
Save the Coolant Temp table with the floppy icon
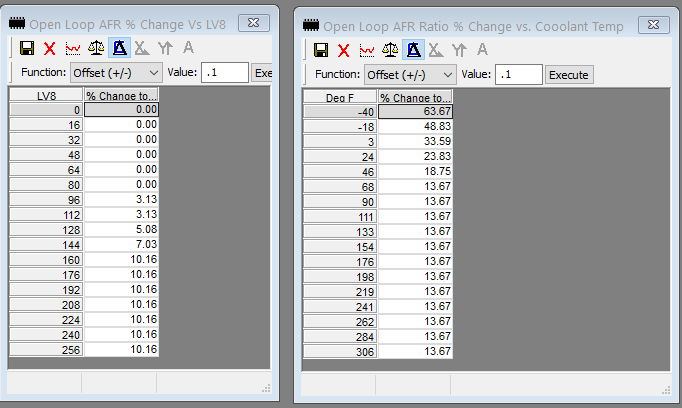tap(321, 50)
